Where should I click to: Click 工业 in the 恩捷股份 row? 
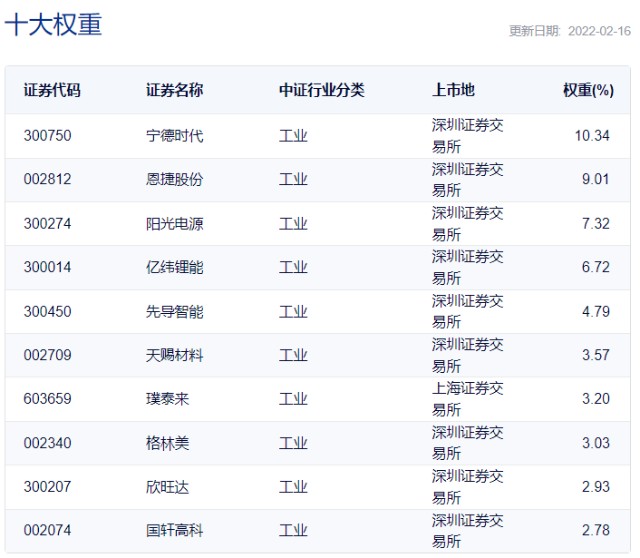click(293, 179)
